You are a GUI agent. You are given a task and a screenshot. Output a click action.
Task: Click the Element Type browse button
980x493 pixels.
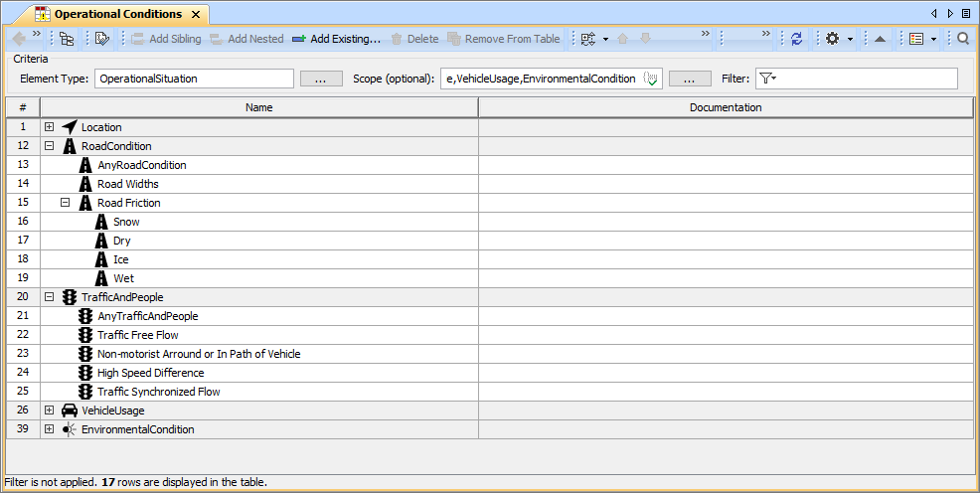pyautogui.click(x=321, y=79)
